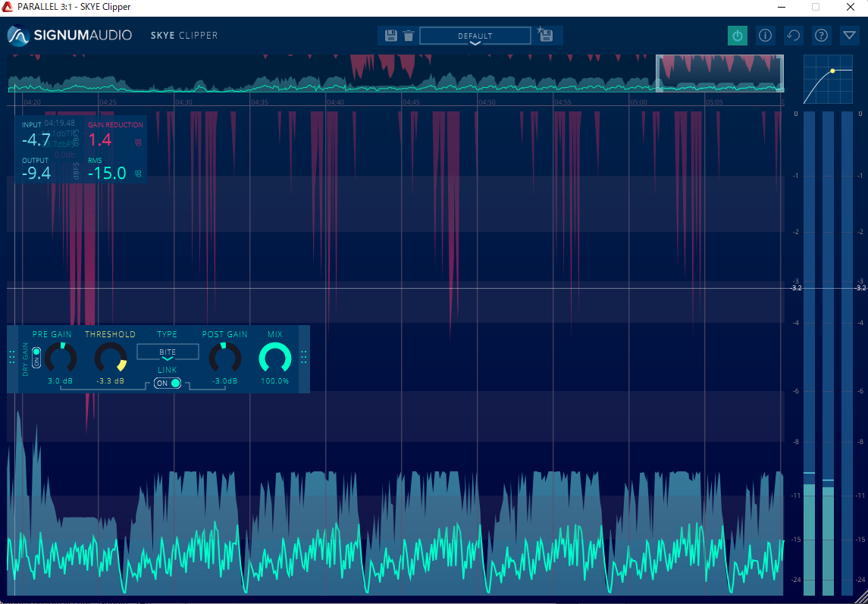Select the highlighted window in overview waveform
The image size is (868, 604).
[x=719, y=73]
